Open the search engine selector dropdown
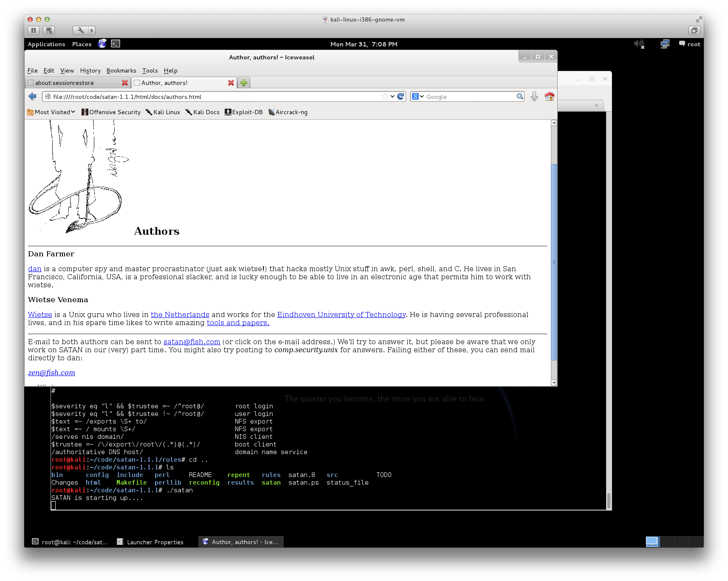 [418, 96]
